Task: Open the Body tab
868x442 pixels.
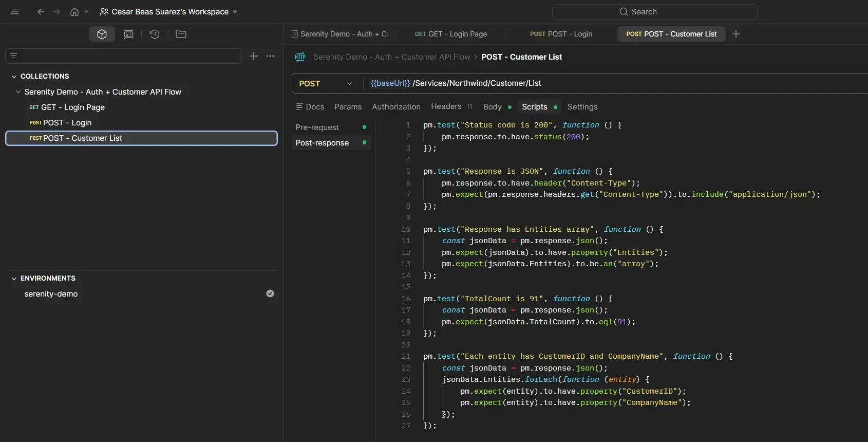Action: [497, 107]
